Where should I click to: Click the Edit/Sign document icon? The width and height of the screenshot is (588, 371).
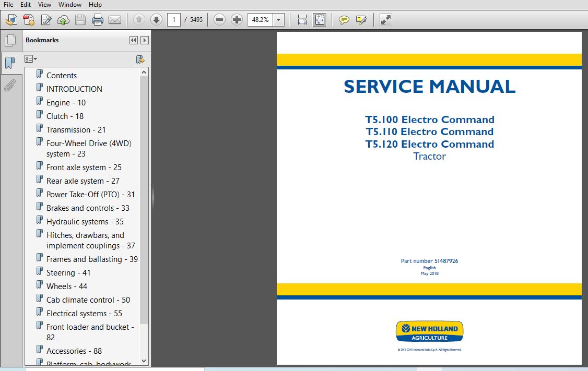[46, 20]
